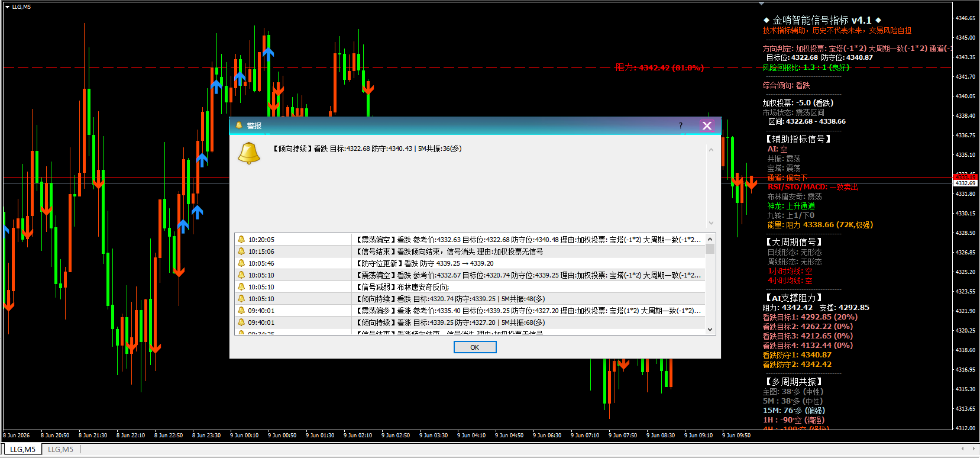
Task: Click the 阻力: 4342.42 (81.8%) resistance line label
Action: click(659, 67)
